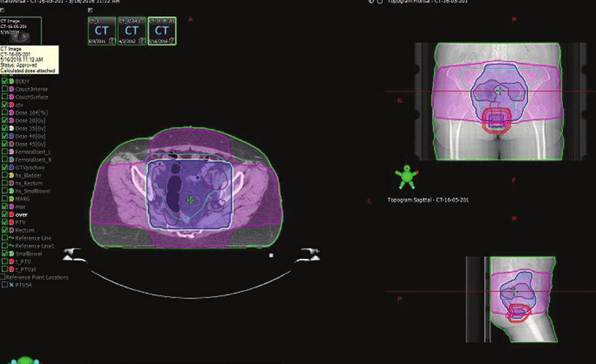596x364 pixels.
Task: Select the CT image thumbnail dated 4/2/2012
Action: pos(132,31)
